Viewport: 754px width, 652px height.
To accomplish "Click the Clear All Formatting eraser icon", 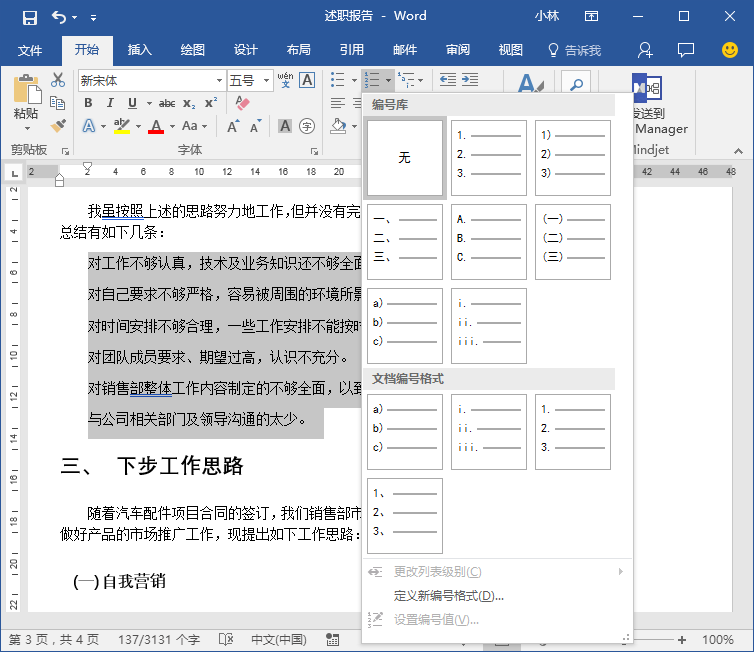I will (242, 103).
